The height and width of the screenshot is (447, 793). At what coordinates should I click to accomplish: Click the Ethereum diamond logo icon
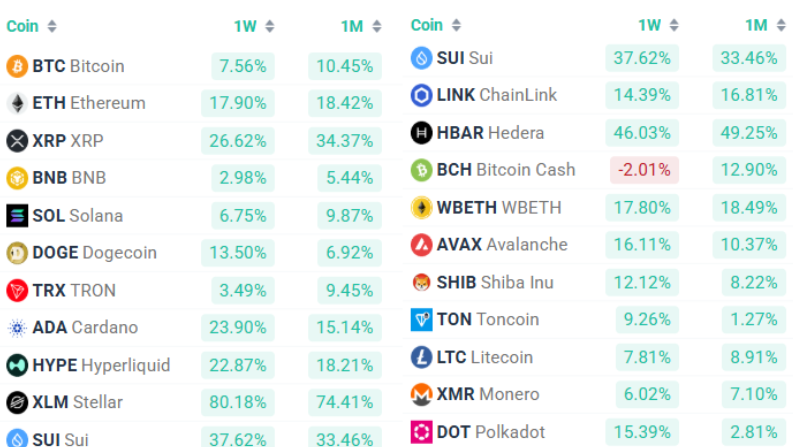pos(17,103)
